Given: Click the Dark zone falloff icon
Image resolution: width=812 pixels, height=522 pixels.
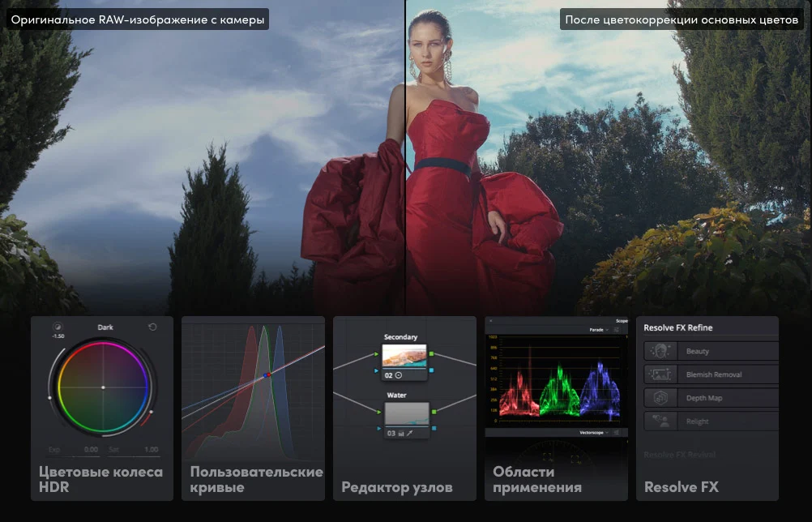Looking at the screenshot, I should click(58, 326).
